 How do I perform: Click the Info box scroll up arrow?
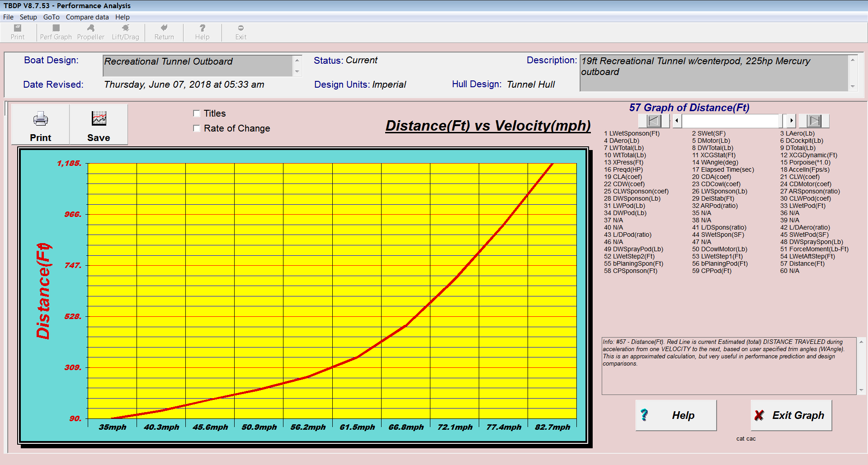[861, 342]
